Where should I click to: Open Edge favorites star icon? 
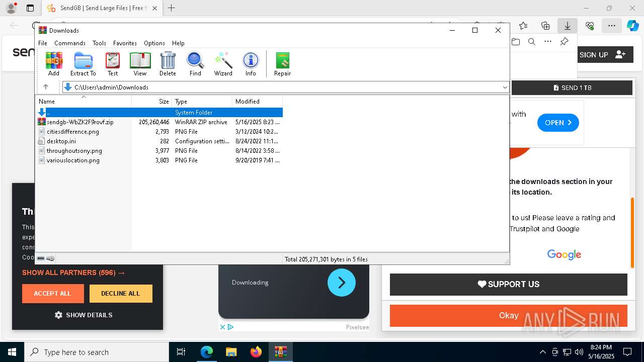pos(523,26)
